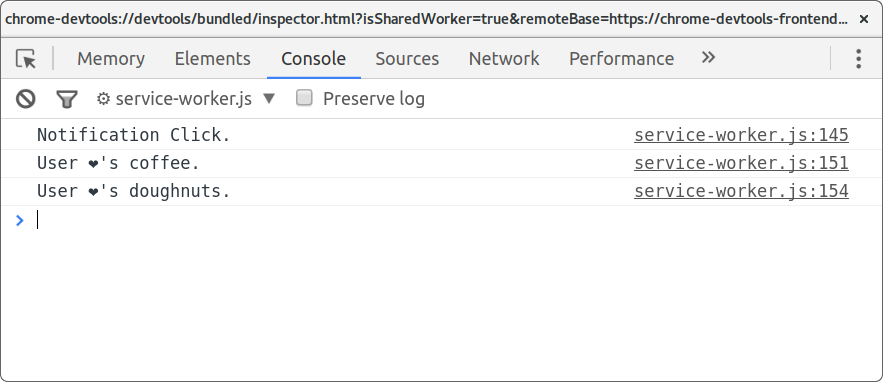
Task: Activate the inspect element picker icon
Action: (x=26, y=59)
